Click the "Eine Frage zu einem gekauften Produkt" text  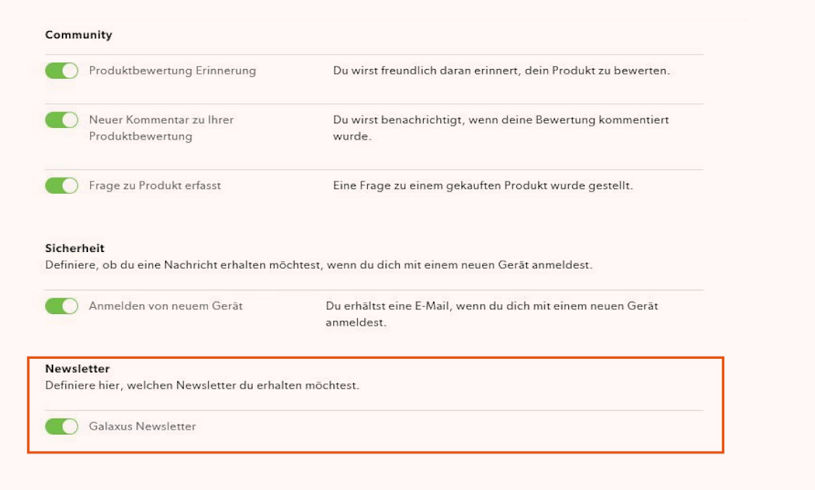[x=483, y=186]
